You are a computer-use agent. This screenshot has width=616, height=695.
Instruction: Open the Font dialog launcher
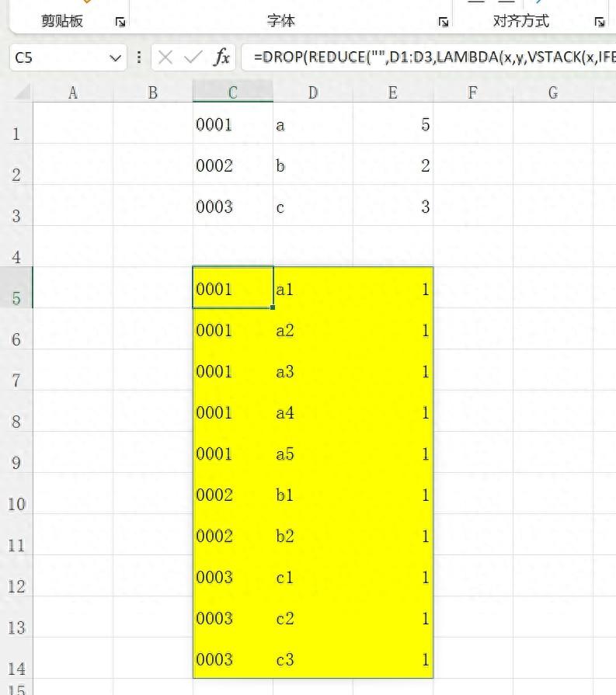443,22
